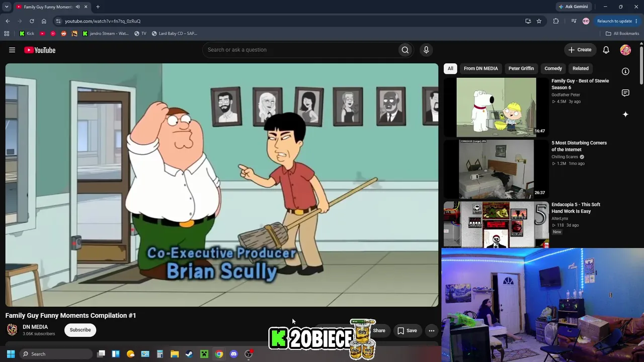This screenshot has height=362, width=644.
Task: Open the Chrome Extensions puzzle icon
Action: (x=556, y=21)
